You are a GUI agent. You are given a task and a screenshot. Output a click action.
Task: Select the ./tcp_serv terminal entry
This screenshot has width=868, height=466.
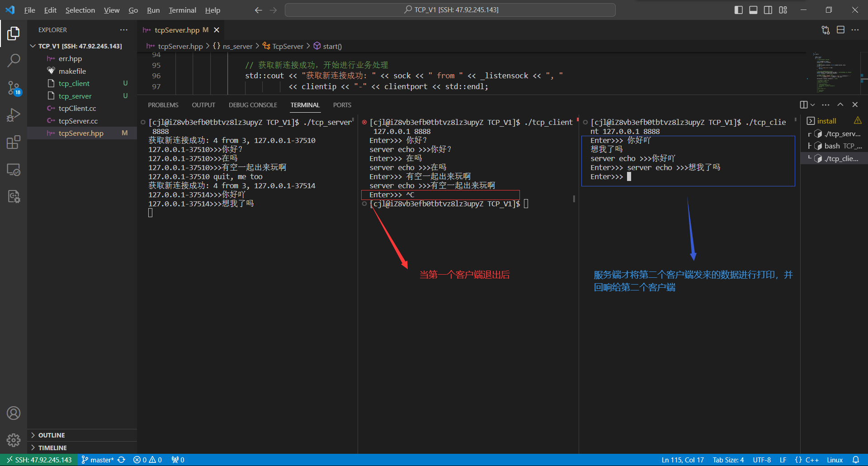pos(834,133)
